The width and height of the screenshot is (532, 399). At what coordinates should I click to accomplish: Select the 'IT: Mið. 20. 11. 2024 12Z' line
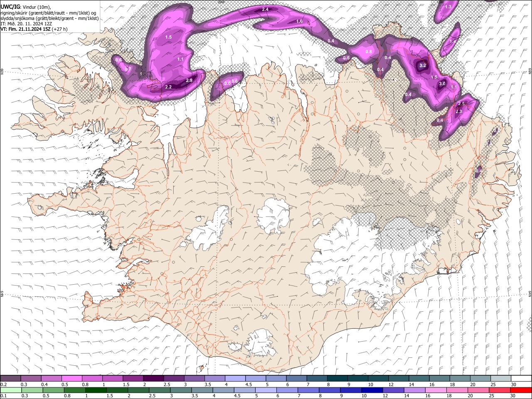[x=26, y=24]
